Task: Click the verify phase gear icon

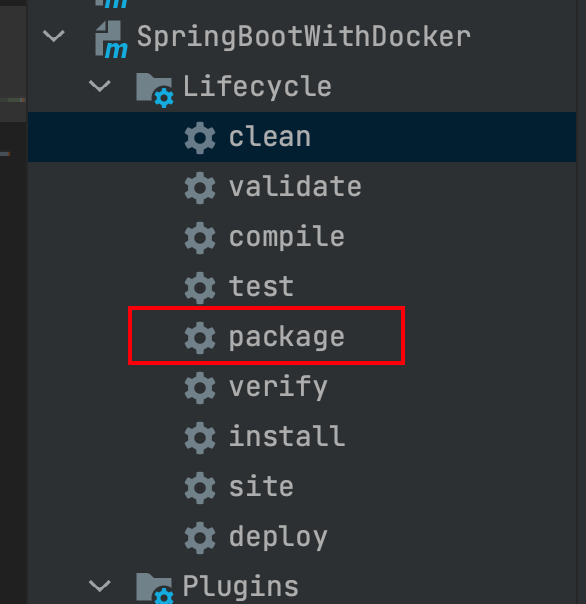Action: 200,388
